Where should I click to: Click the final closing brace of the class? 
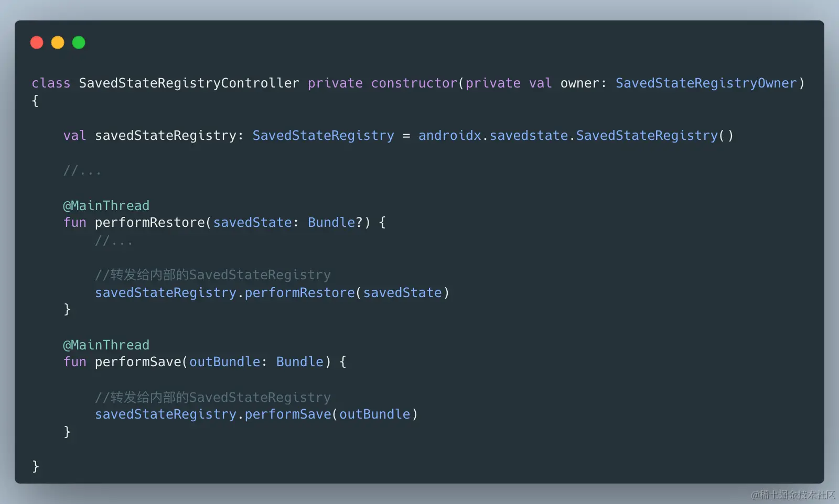(x=36, y=466)
